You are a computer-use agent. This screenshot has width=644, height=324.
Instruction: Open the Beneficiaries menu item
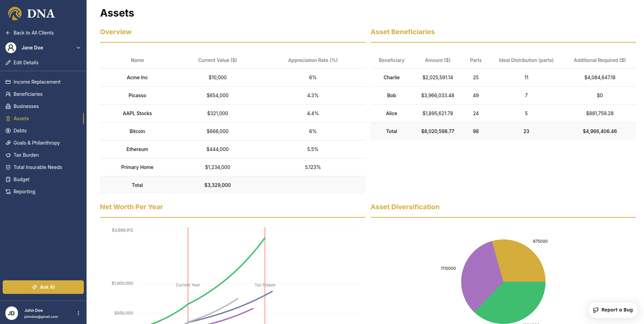tap(28, 94)
